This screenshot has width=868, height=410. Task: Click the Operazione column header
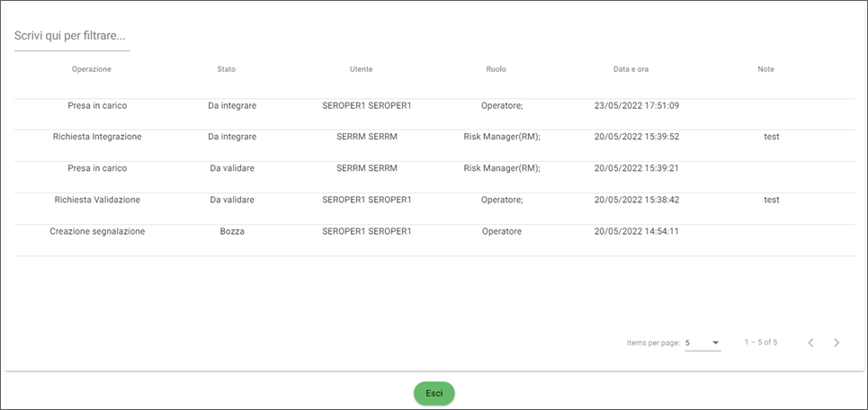(92, 69)
